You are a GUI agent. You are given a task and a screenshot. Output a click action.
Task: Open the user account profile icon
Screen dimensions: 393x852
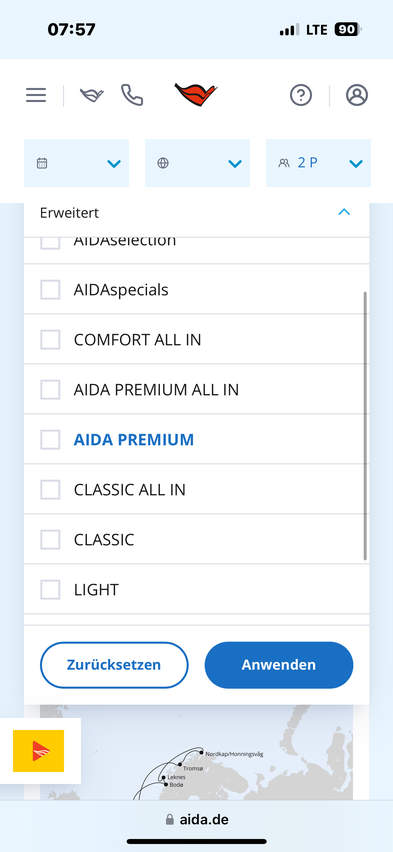point(357,95)
